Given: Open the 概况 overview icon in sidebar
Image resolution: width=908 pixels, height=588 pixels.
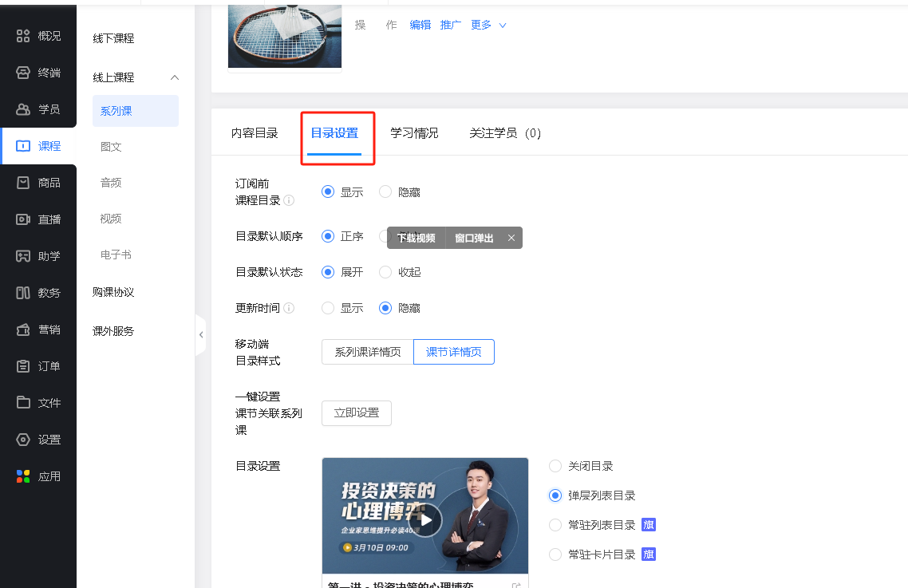Looking at the screenshot, I should tap(22, 36).
